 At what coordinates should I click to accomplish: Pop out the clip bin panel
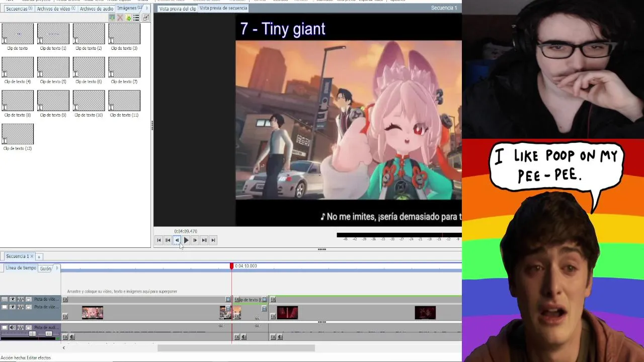click(x=146, y=18)
